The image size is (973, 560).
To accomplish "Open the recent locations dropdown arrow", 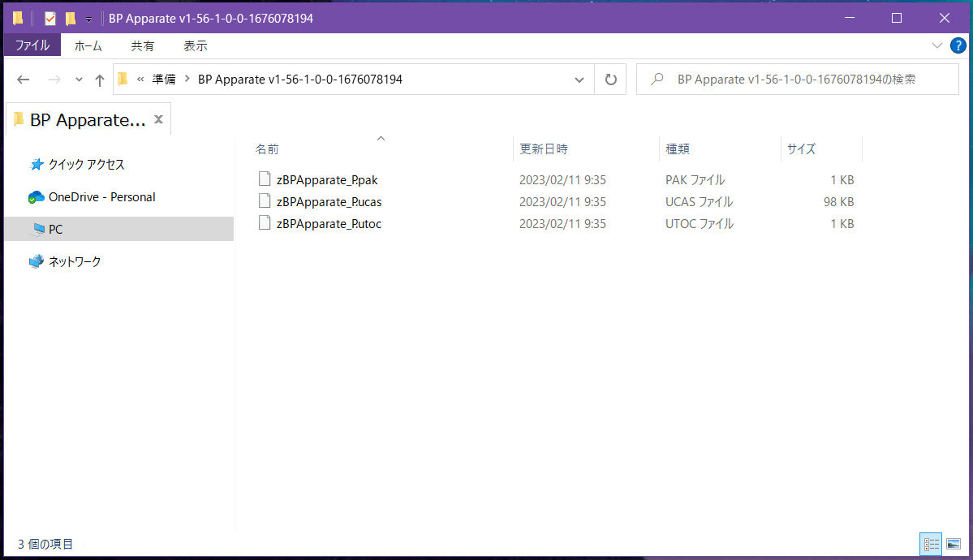I will coord(79,80).
